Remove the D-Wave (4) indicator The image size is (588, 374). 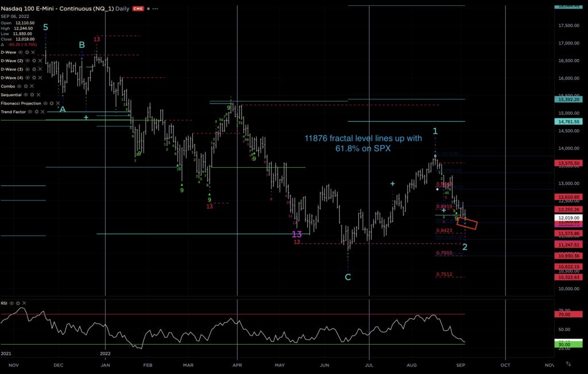click(x=40, y=78)
